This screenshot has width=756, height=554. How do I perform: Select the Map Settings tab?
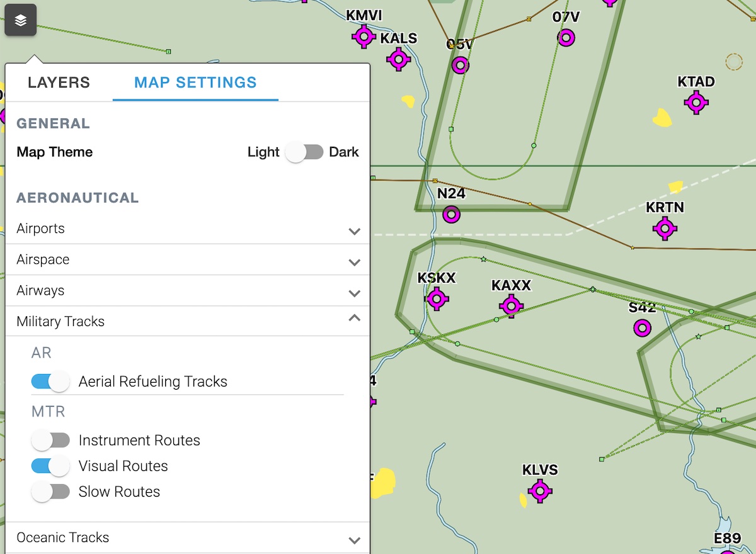pos(195,82)
